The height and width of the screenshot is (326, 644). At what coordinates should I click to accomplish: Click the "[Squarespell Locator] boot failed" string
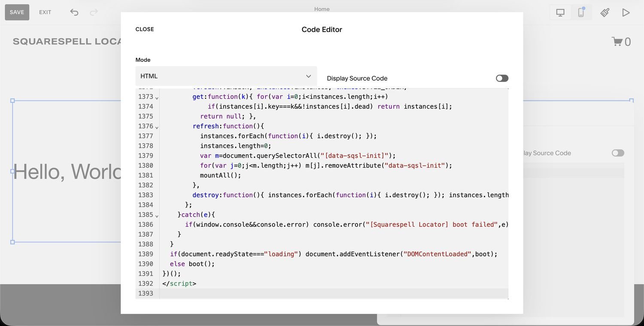[x=431, y=224]
